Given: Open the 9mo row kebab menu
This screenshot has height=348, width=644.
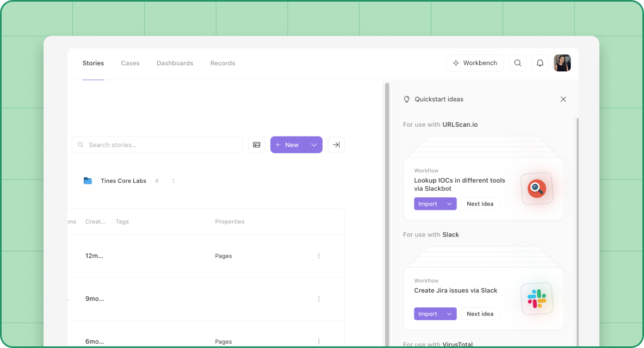Looking at the screenshot, I should tap(319, 299).
